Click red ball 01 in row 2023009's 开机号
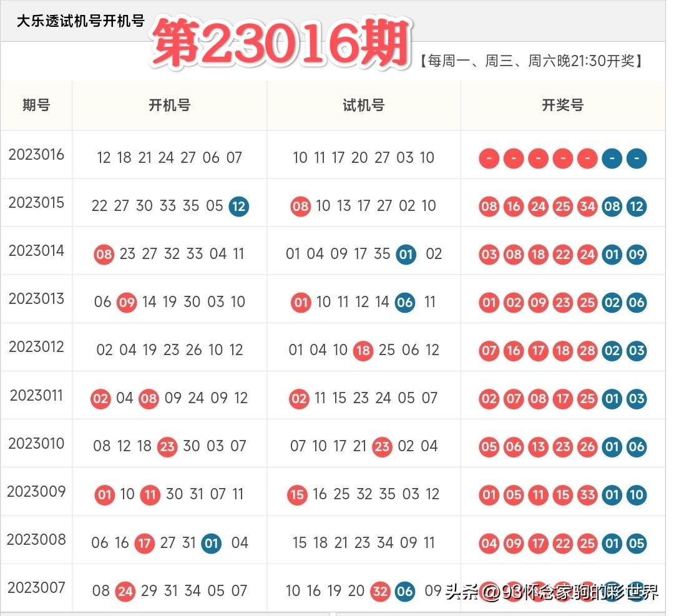This screenshot has height=616, width=674. tap(104, 495)
